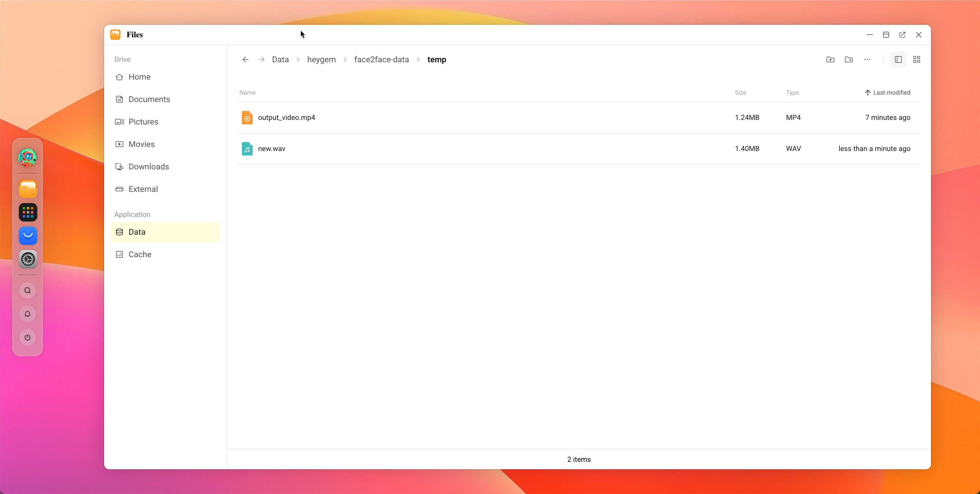
Task: Click the chevron after heygem breadcrumb
Action: point(345,59)
